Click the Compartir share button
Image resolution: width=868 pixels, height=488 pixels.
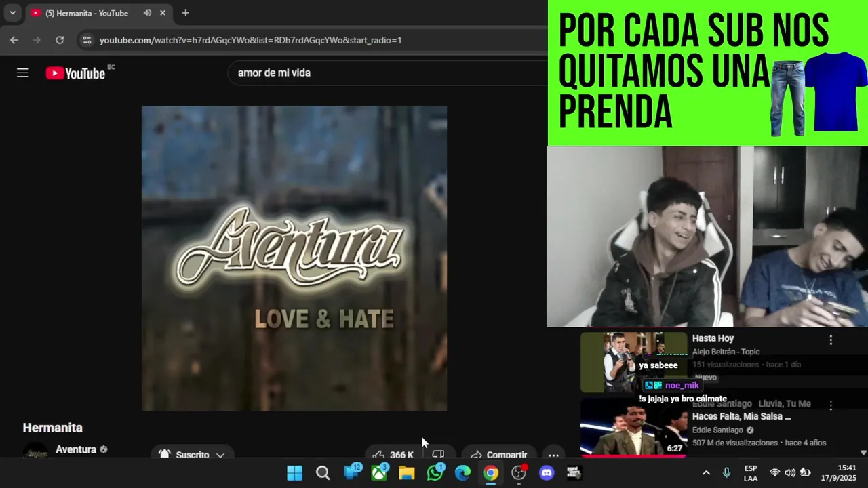pos(499,454)
